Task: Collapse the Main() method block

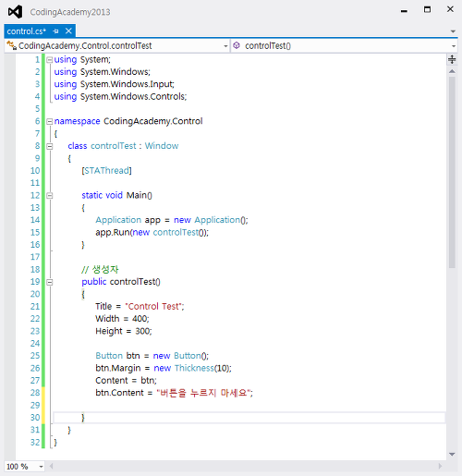Action: [49, 196]
